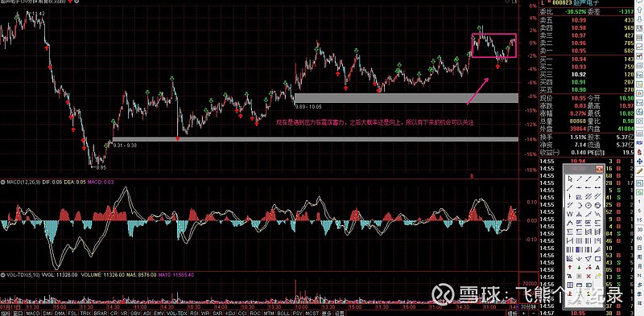Viewport: 644px width, 316px height.
Task: Switch to 15 minute period in sidebar
Action: click(x=640, y=220)
